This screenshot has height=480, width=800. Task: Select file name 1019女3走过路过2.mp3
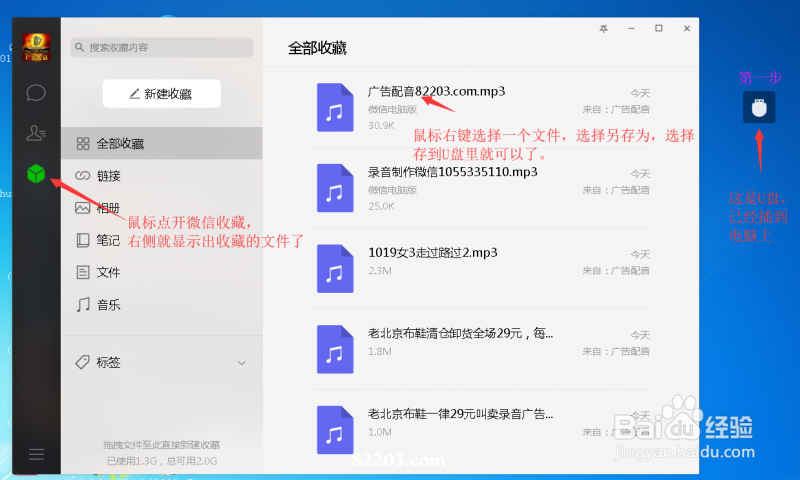tap(433, 252)
